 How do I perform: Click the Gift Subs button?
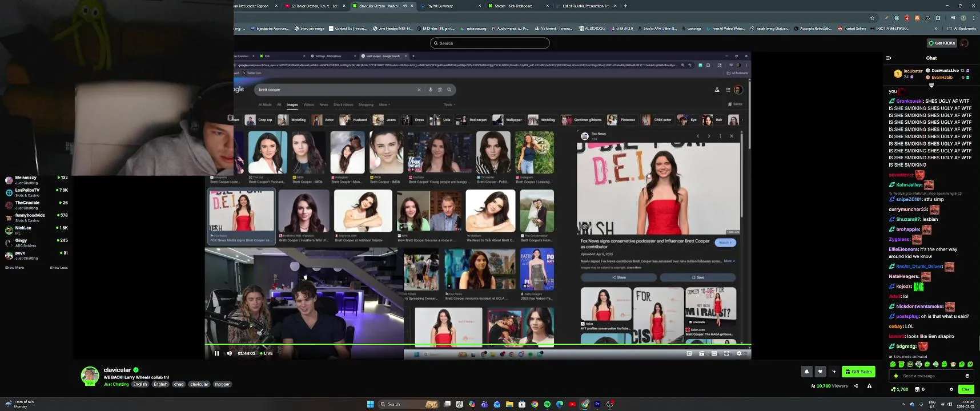(858, 372)
